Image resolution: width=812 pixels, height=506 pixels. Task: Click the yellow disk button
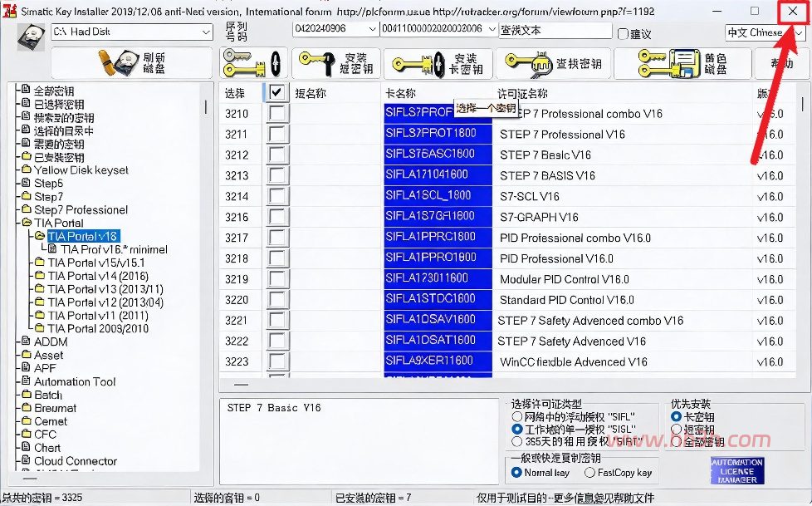(682, 63)
